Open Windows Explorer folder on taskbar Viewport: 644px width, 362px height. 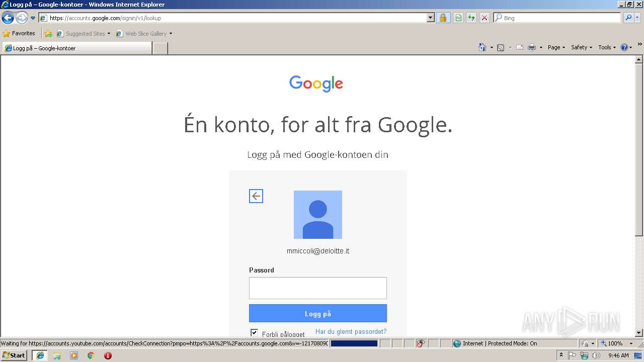point(57,355)
